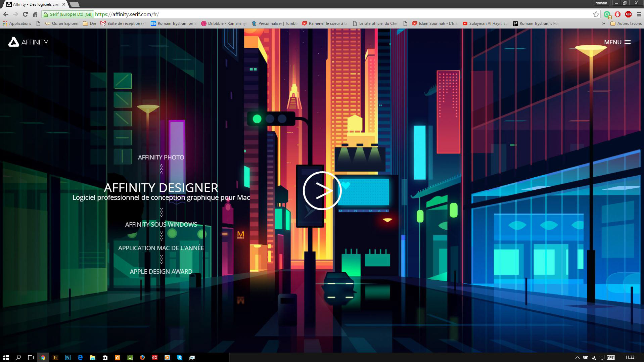
Task: Check the battery status icon
Action: click(586, 358)
